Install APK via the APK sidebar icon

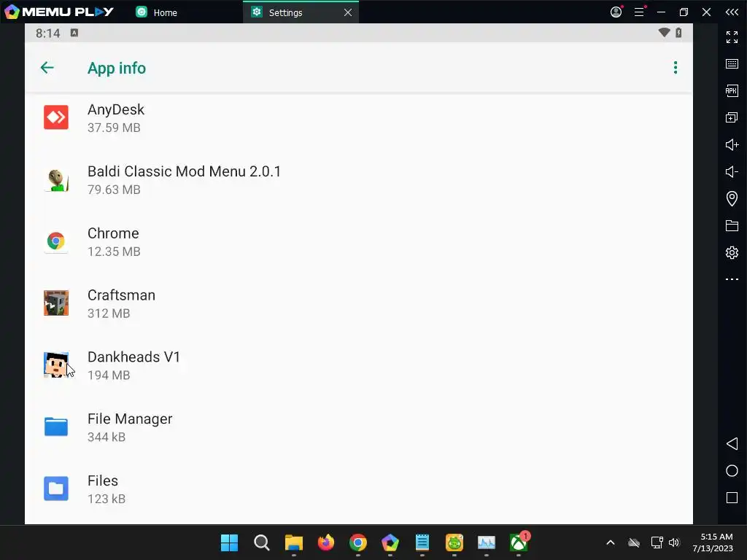(732, 90)
